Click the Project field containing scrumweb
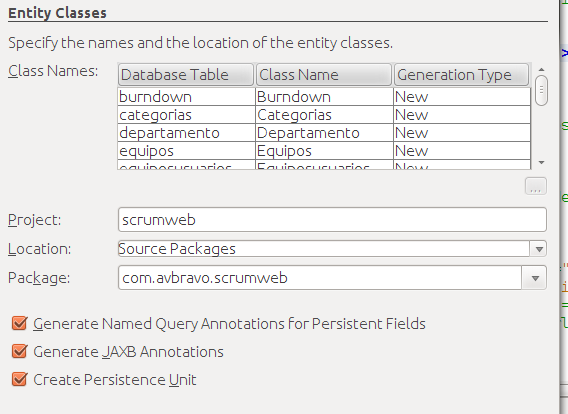Viewport: 568px width, 414px height. [332, 219]
